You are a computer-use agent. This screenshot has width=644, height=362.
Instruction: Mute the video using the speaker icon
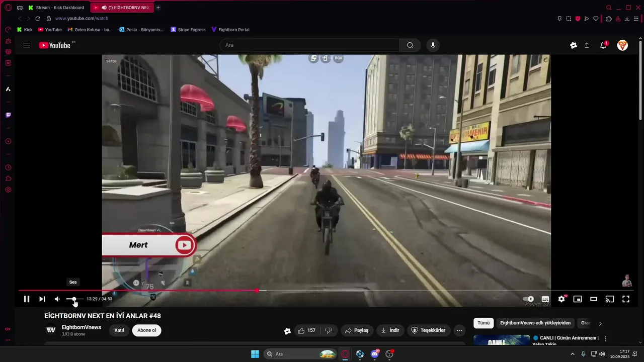(x=57, y=299)
